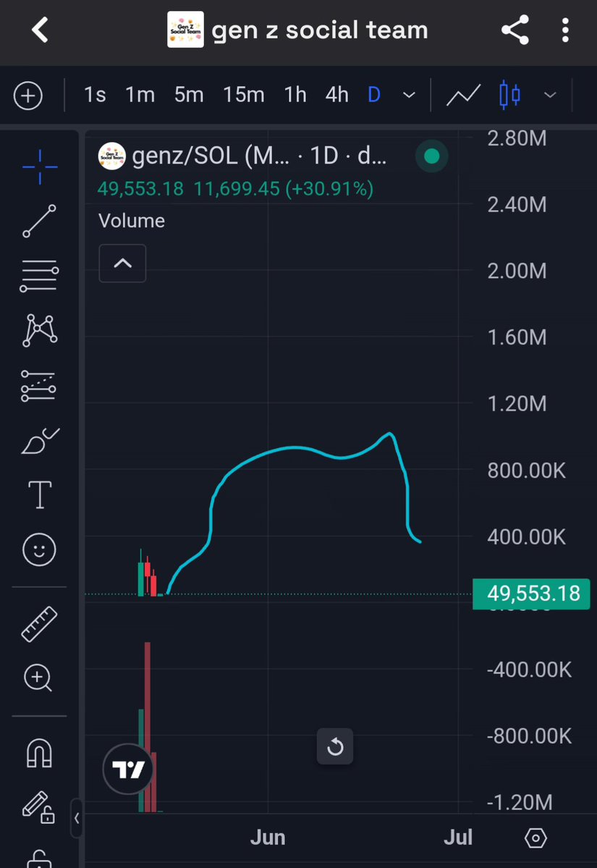The width and height of the screenshot is (597, 868).
Task: Click the -1.20M price axis label
Action: pos(520,802)
